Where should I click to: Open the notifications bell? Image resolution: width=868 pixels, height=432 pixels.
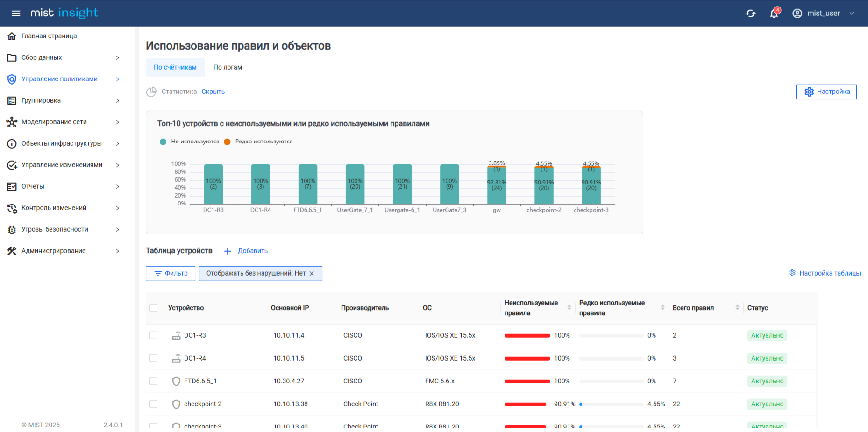coord(774,14)
